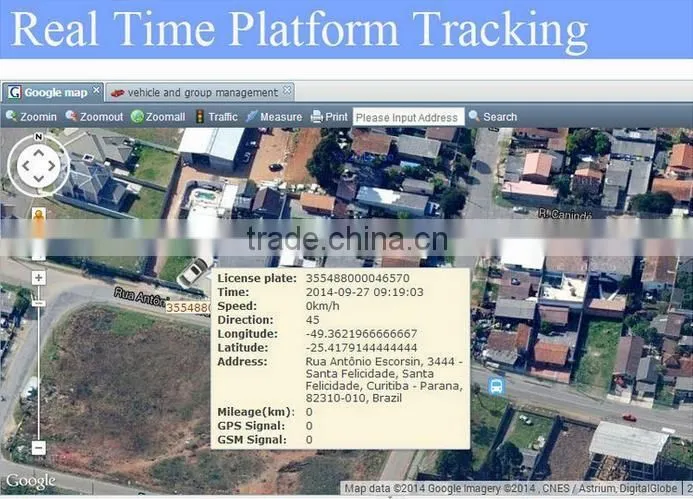Viewport: 693px width, 499px height.
Task: Toggle the Traffic layer
Action: 217,117
